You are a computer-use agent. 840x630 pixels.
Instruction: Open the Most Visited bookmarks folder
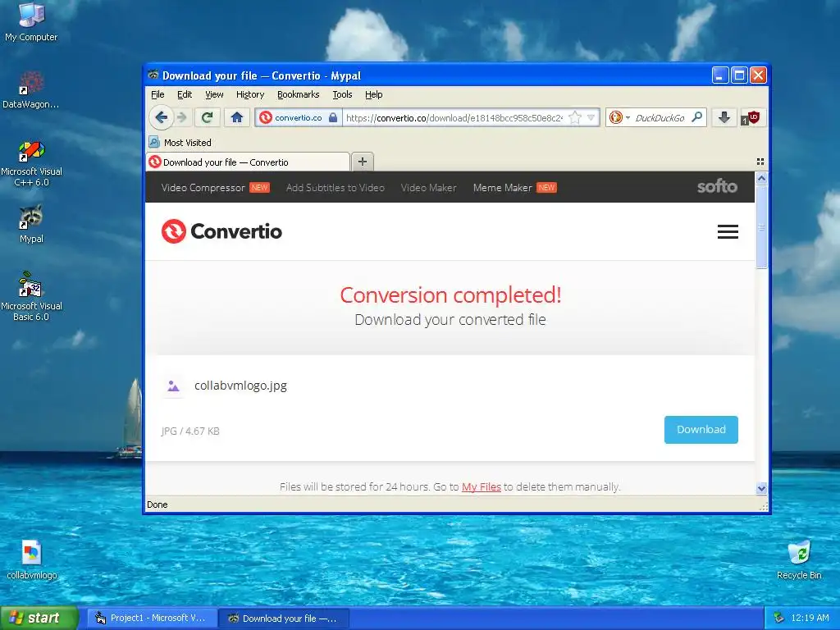(180, 143)
